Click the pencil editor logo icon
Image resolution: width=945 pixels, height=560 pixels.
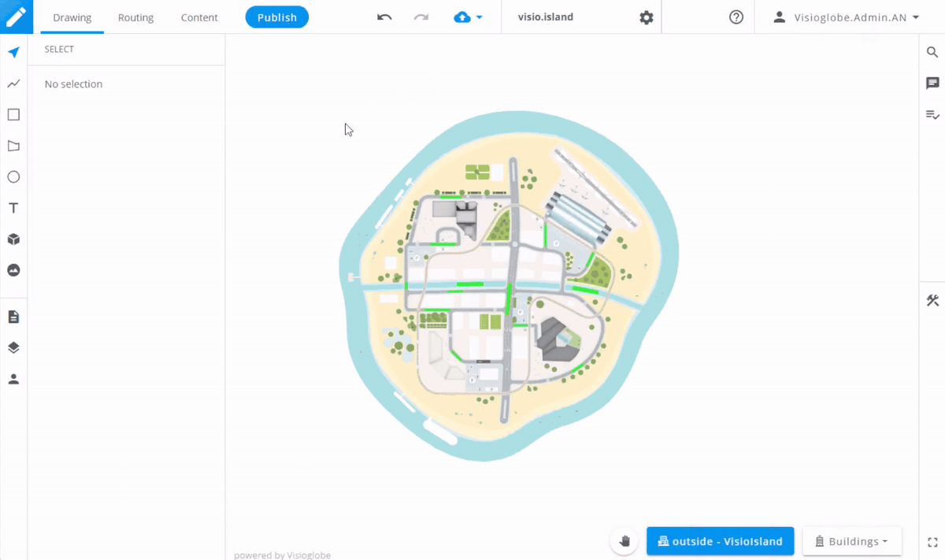click(x=17, y=17)
